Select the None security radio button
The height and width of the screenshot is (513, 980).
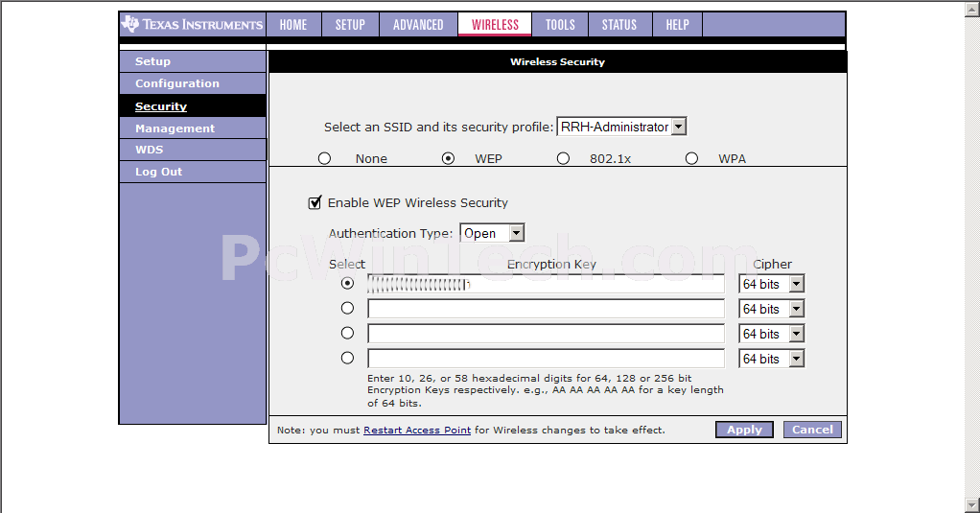click(x=324, y=158)
